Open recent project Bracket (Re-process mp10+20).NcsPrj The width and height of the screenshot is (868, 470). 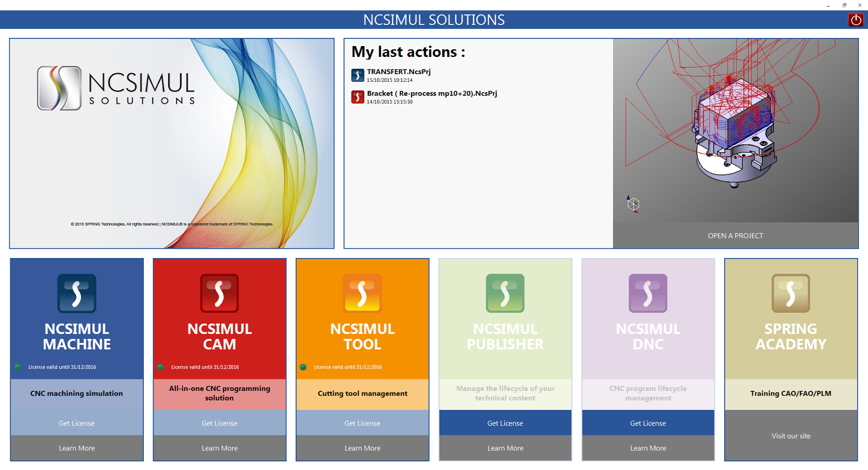(432, 93)
